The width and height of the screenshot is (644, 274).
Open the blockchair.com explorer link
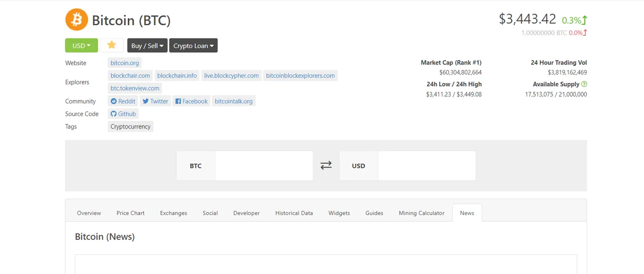[x=130, y=76]
